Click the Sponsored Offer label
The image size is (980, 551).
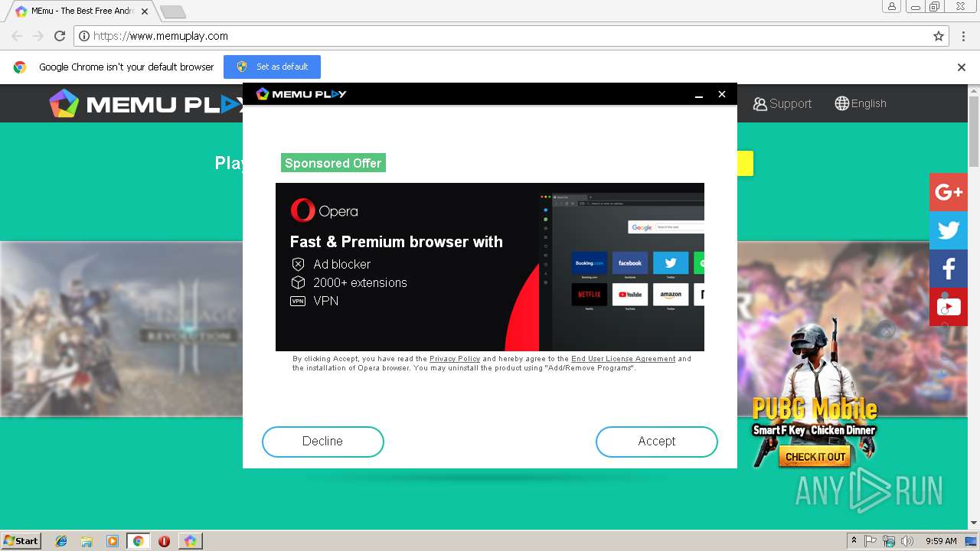[x=333, y=163]
